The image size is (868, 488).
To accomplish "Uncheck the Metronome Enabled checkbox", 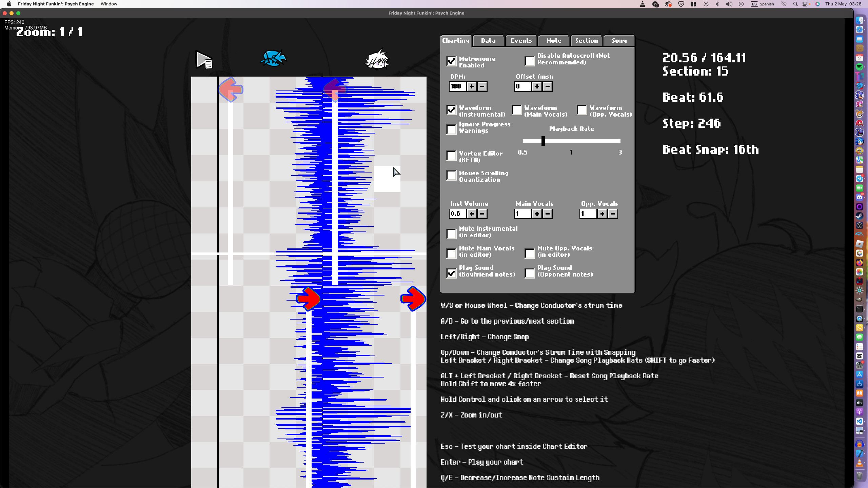I will coord(451,61).
